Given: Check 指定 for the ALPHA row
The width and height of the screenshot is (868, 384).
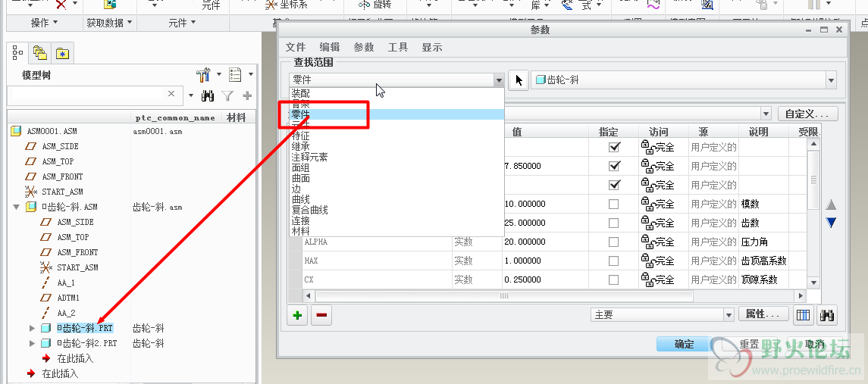Looking at the screenshot, I should pyautogui.click(x=614, y=242).
